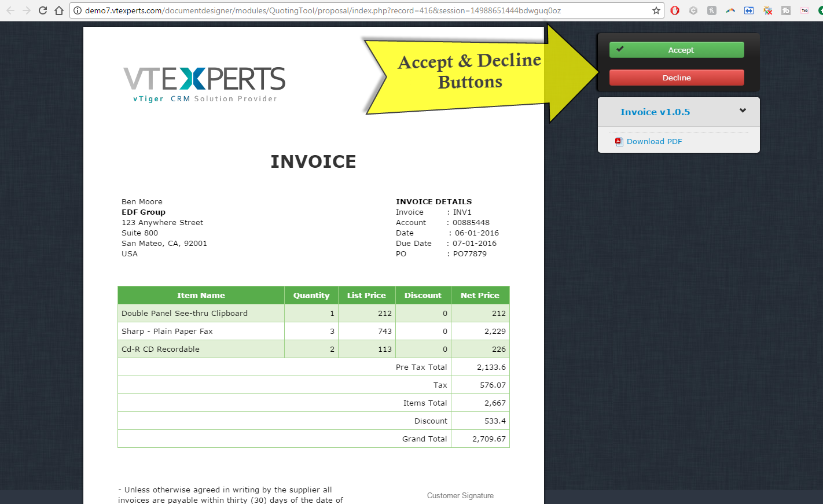Open the gray 'tb' extension icon

pos(786,10)
